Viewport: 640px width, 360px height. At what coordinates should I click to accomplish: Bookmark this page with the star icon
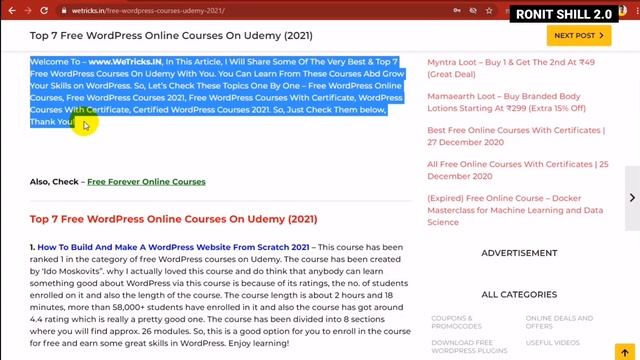point(489,11)
